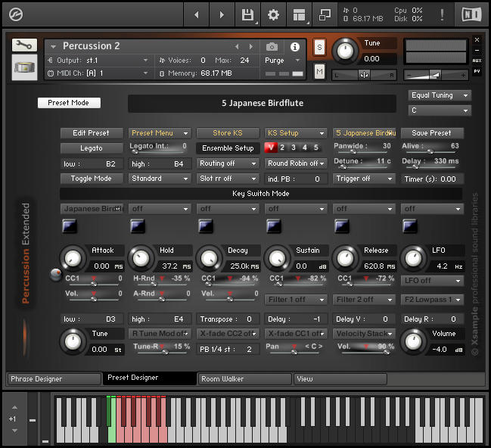Open the Filter 1 off dropdown
Viewport: 491px width, 448px height.
(296, 300)
